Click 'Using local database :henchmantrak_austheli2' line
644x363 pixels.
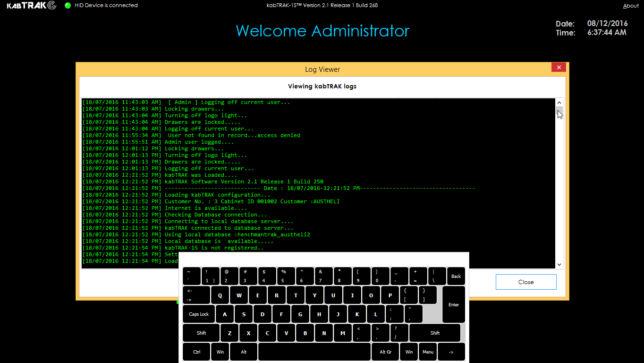pos(196,234)
